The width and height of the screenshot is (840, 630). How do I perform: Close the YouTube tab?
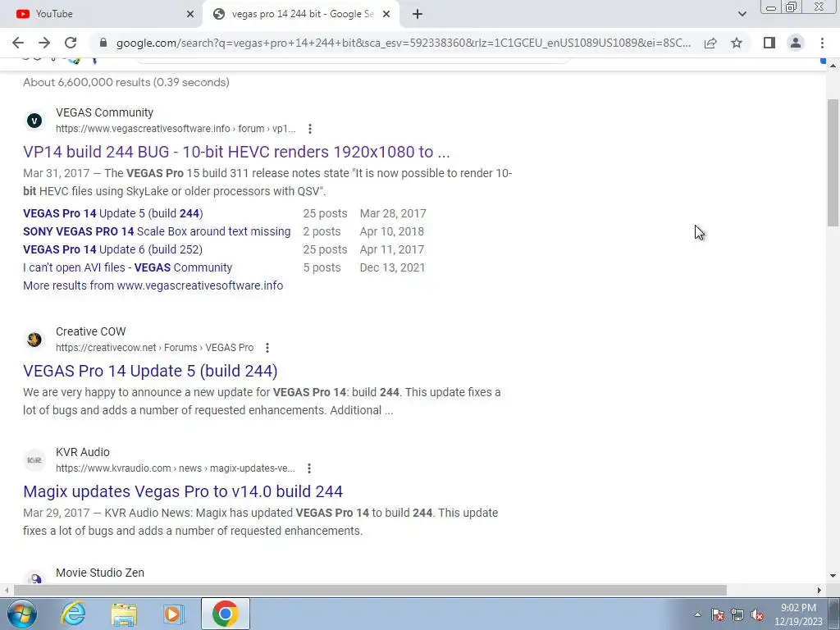click(190, 14)
